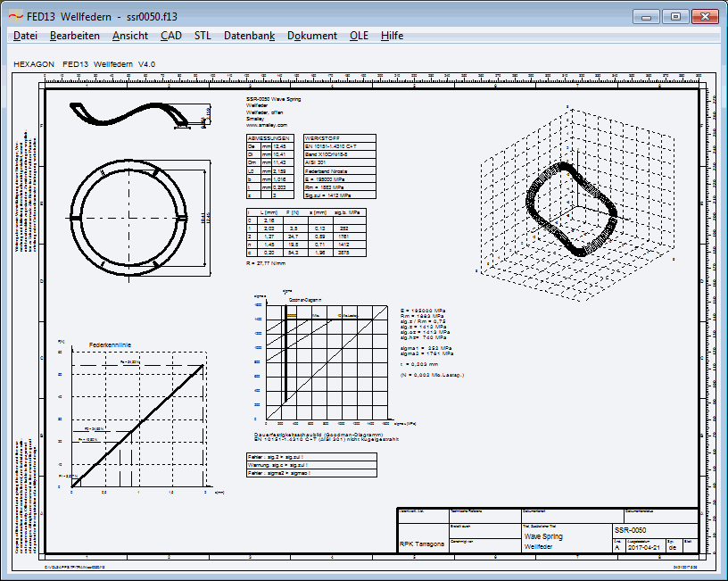Open the Bearbeiten menu
Screen dimensions: 728x581
pos(74,36)
